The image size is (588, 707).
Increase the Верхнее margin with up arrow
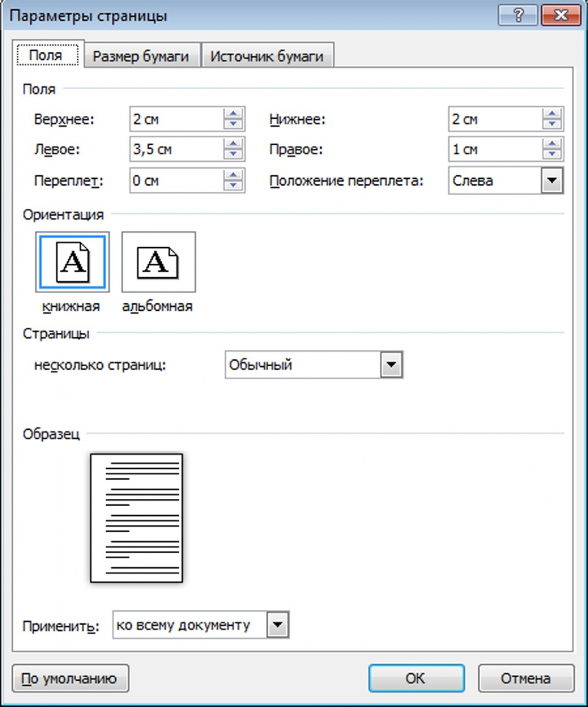(x=233, y=114)
